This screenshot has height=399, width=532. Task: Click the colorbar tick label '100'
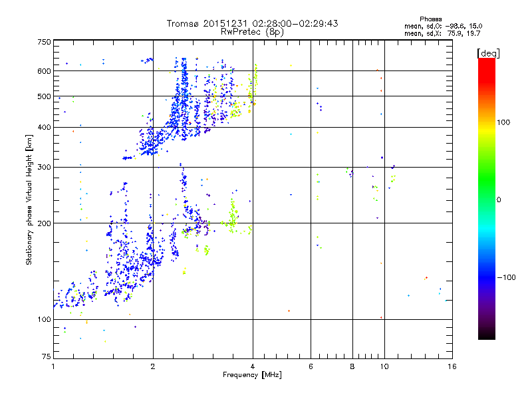click(x=503, y=122)
